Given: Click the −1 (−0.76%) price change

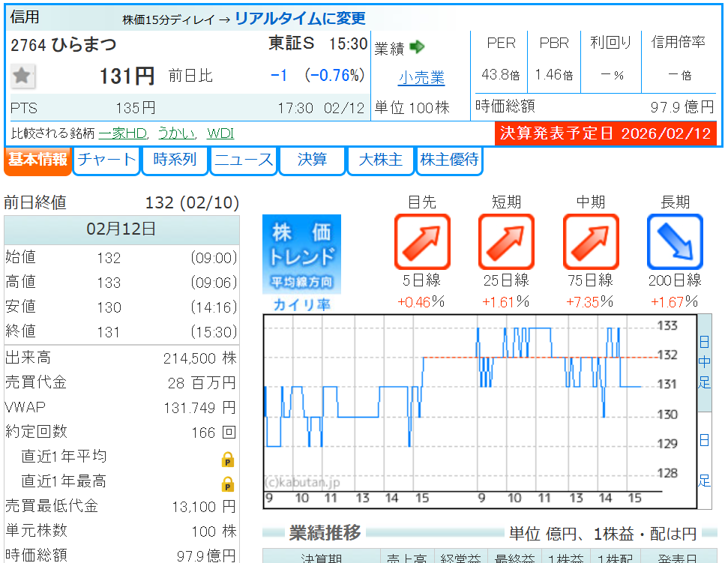Looking at the screenshot, I should pyautogui.click(x=318, y=75).
